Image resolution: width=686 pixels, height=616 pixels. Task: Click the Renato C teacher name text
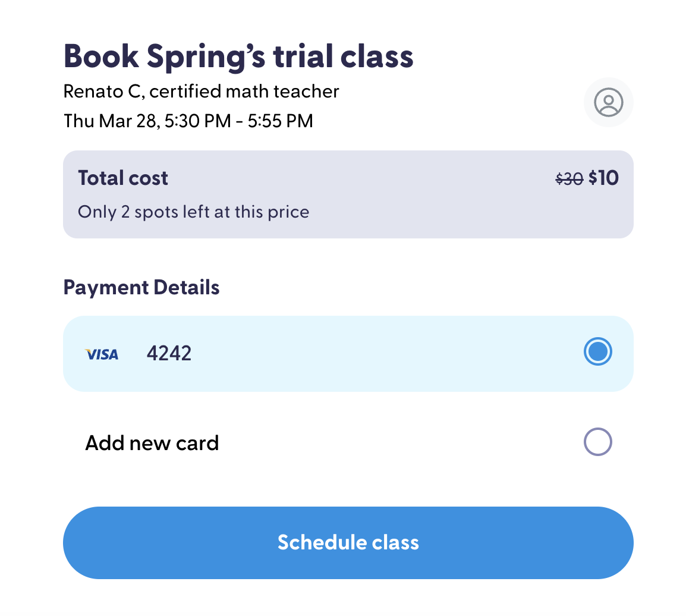click(104, 92)
